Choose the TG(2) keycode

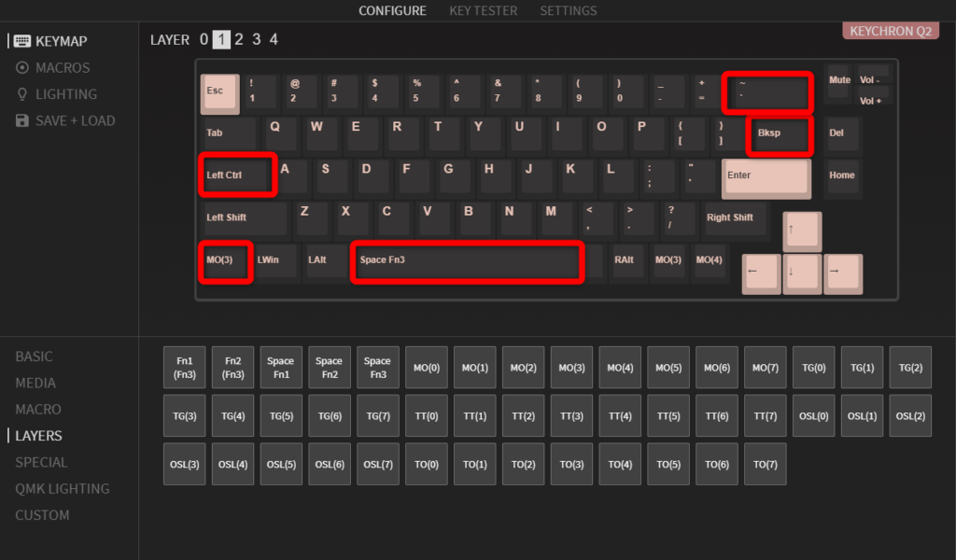(x=910, y=368)
